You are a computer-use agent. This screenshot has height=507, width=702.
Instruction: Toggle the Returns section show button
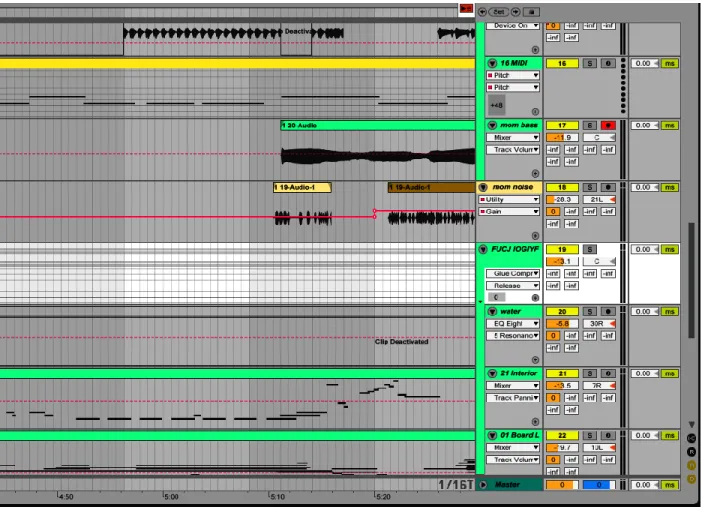coord(691,452)
